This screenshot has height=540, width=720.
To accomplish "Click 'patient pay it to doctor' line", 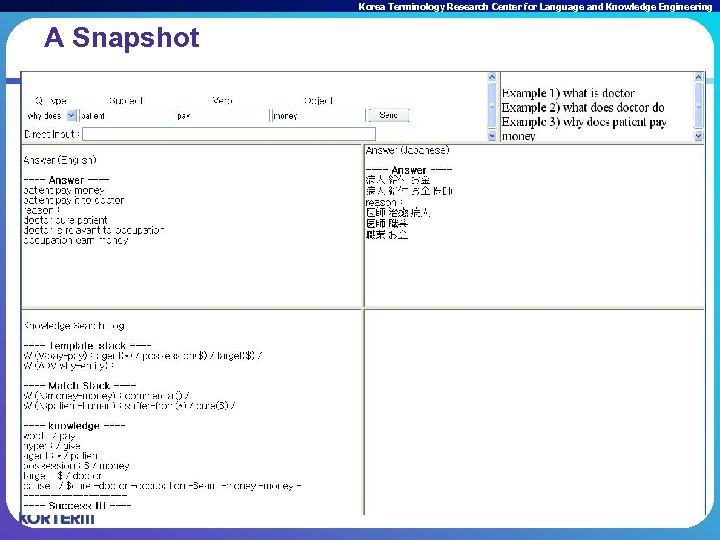I will tap(74, 200).
